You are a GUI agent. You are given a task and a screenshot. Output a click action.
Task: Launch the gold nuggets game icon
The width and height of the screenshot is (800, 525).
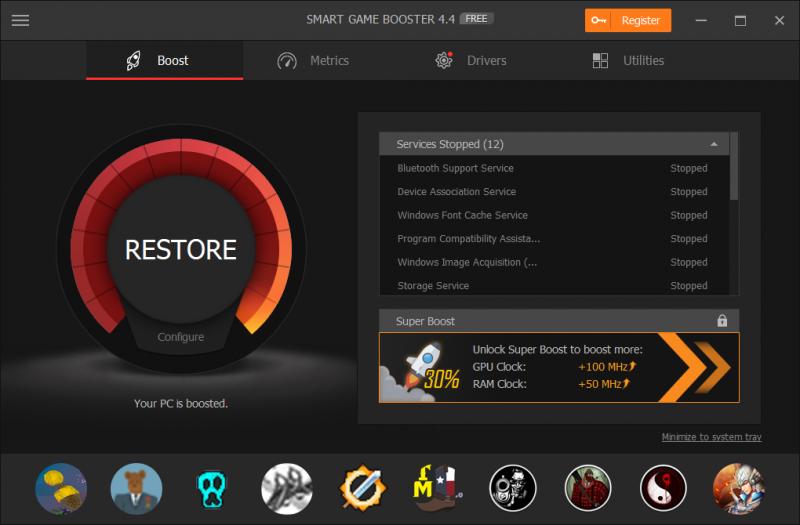(61, 488)
